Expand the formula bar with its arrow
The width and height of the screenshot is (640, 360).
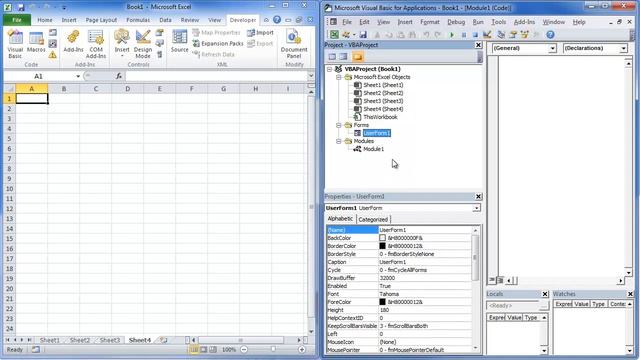click(311, 76)
